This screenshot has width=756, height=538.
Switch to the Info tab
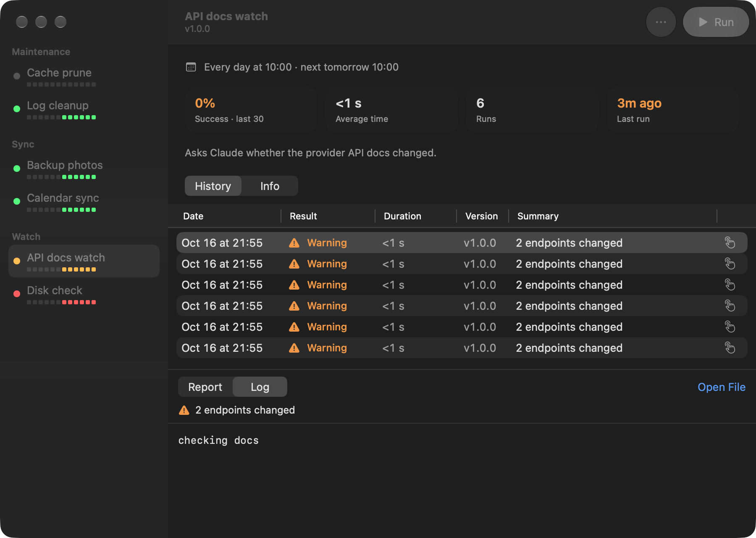(270, 186)
